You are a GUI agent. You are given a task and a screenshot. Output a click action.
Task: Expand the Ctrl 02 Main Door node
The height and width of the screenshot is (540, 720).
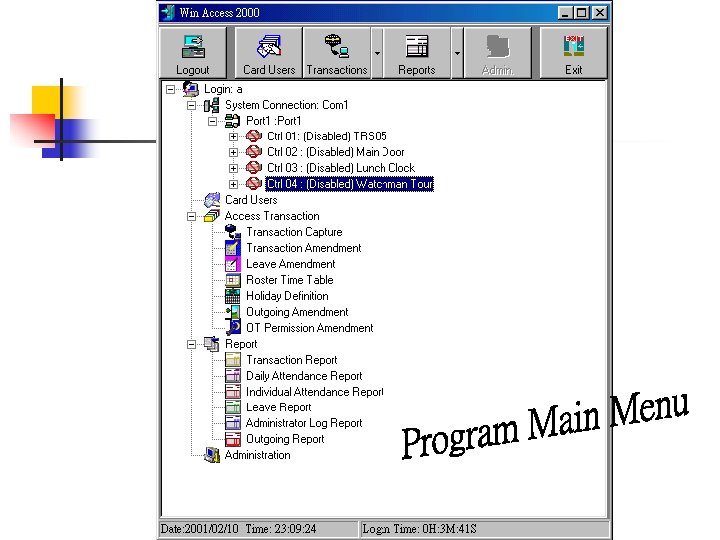(x=233, y=152)
